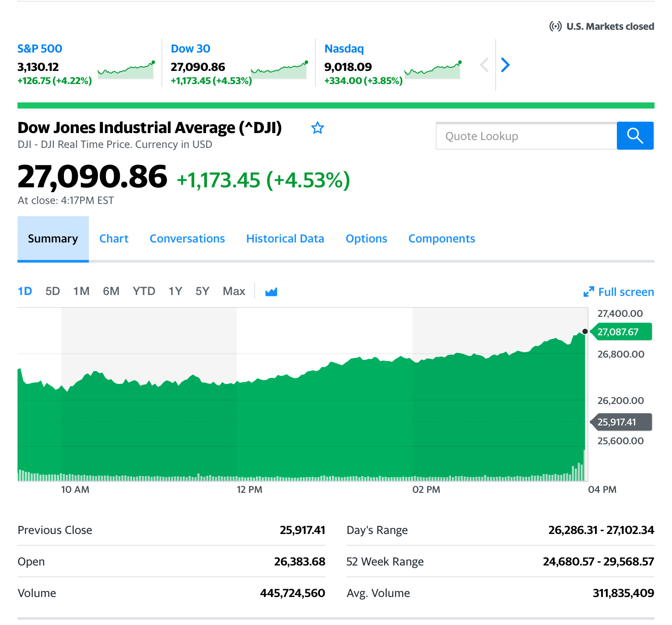Click the markets status broadcast icon
Image resolution: width=672 pixels, height=625 pixels.
point(555,26)
